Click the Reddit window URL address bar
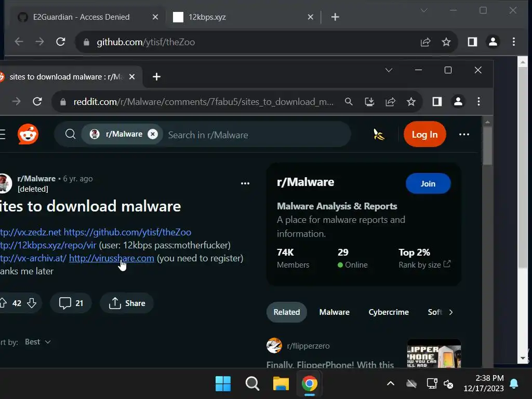This screenshot has height=399, width=532. pos(204,102)
